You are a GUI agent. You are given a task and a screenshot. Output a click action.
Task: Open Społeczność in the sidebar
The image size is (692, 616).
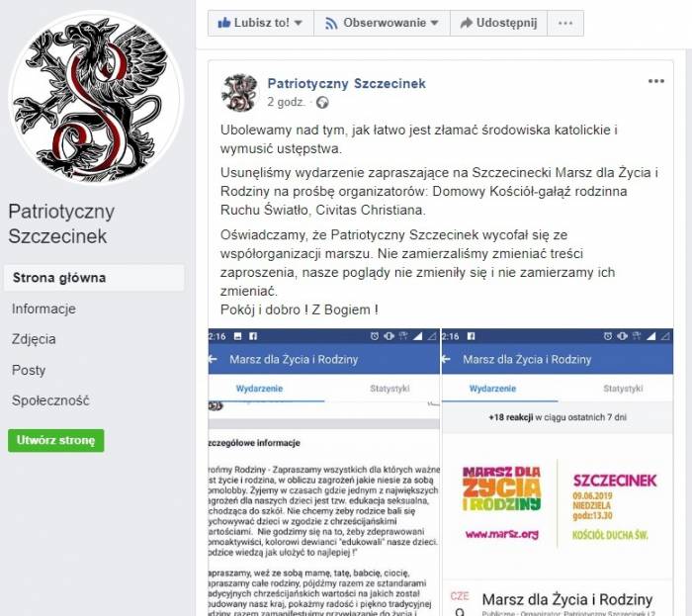[50, 400]
